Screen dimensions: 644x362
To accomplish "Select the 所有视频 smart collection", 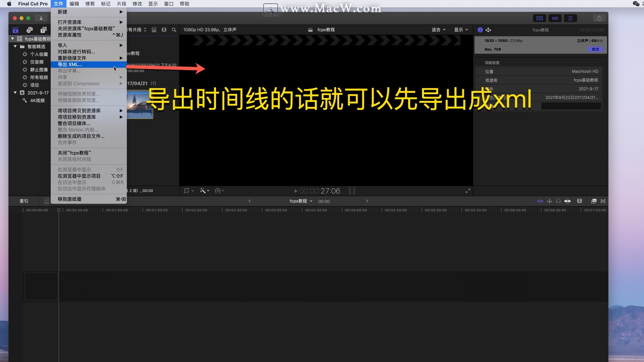I will [39, 77].
